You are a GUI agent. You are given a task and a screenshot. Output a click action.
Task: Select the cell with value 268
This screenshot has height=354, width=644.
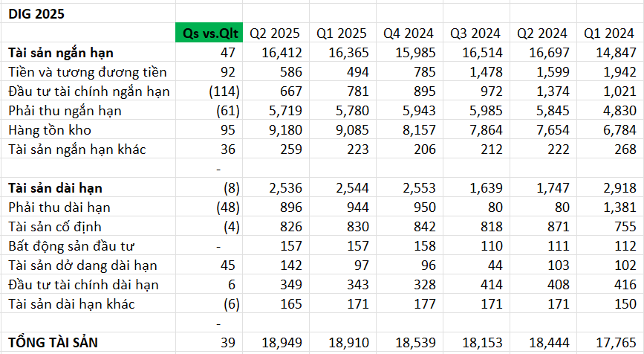(x=611, y=149)
